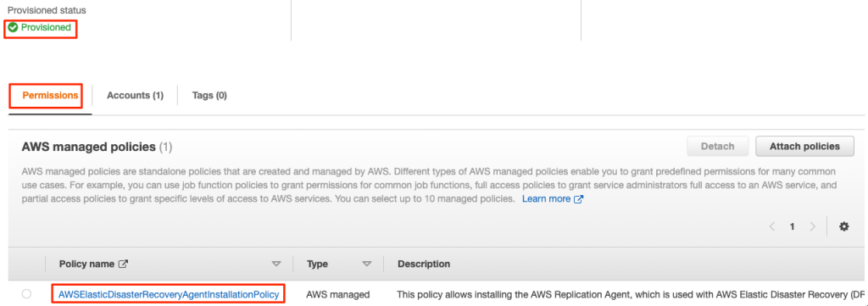Open the Accounts (1) tab
The width and height of the screenshot is (868, 306).
[135, 95]
